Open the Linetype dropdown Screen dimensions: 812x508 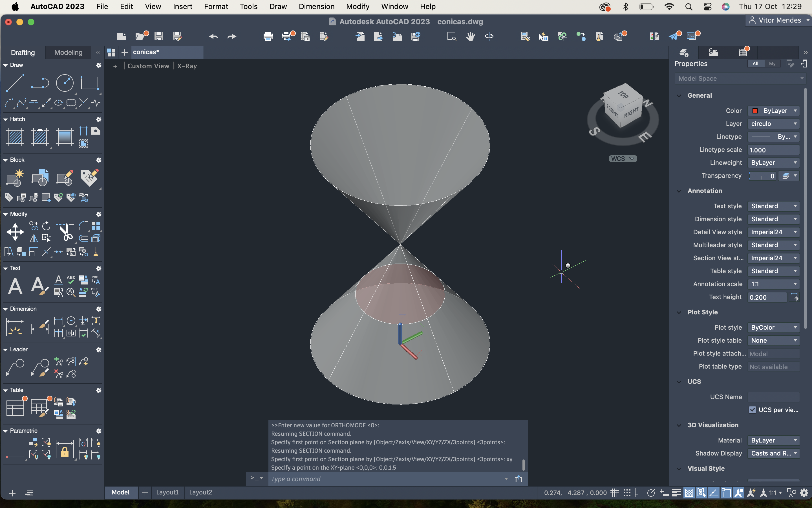773,136
